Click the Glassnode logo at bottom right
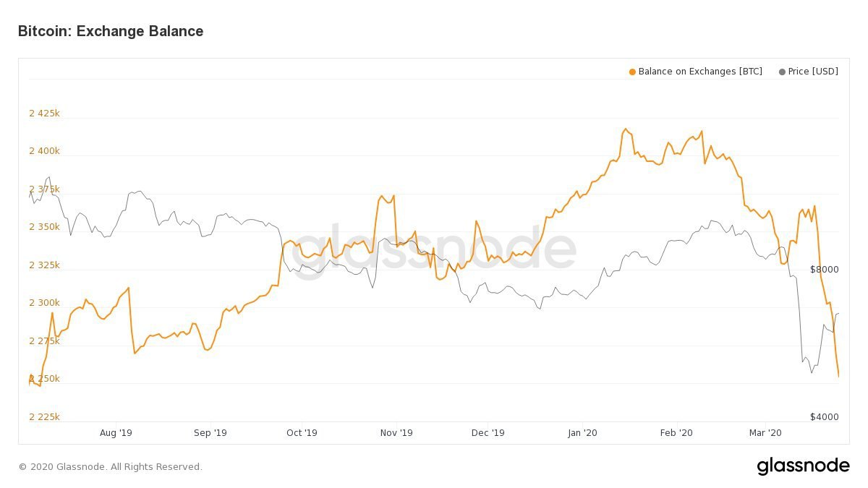This screenshot has width=868, height=488. coord(803,466)
